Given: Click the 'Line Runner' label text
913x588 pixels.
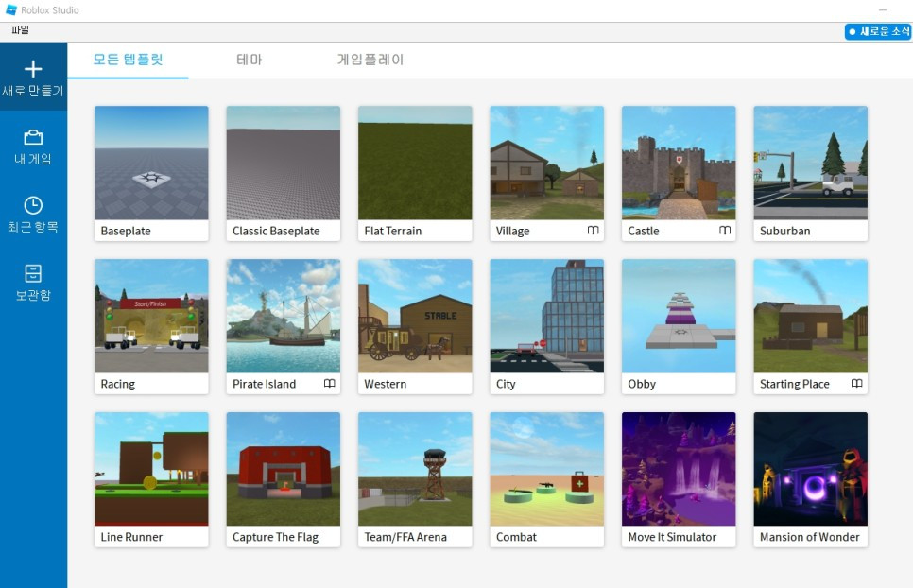Looking at the screenshot, I should 131,537.
